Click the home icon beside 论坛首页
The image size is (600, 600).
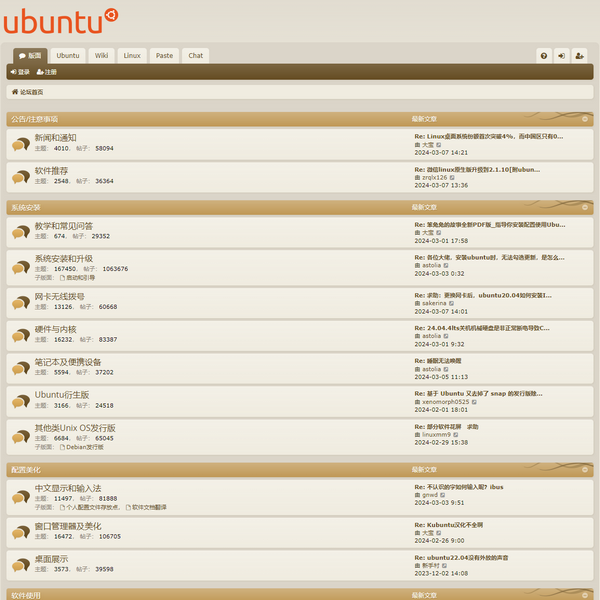point(15,92)
